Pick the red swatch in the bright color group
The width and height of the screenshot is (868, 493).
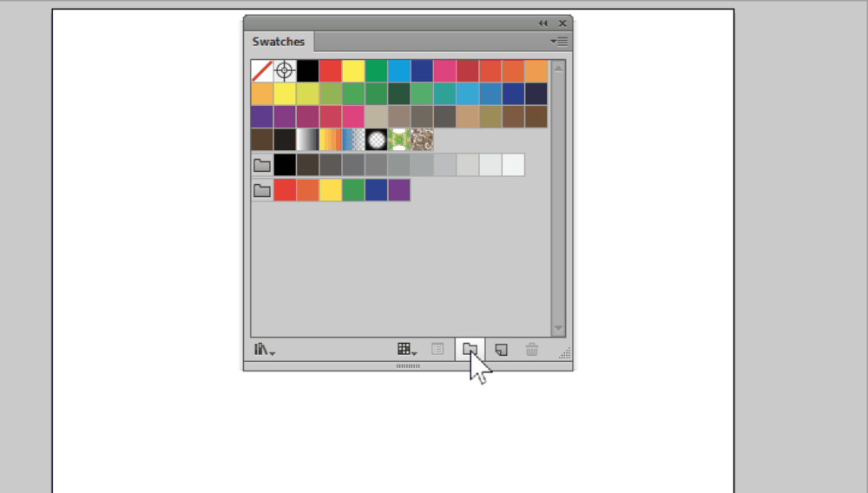[285, 190]
